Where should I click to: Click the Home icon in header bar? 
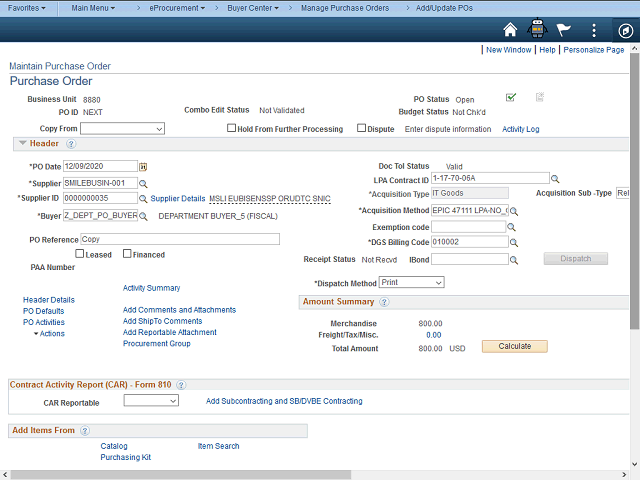pyautogui.click(x=510, y=30)
